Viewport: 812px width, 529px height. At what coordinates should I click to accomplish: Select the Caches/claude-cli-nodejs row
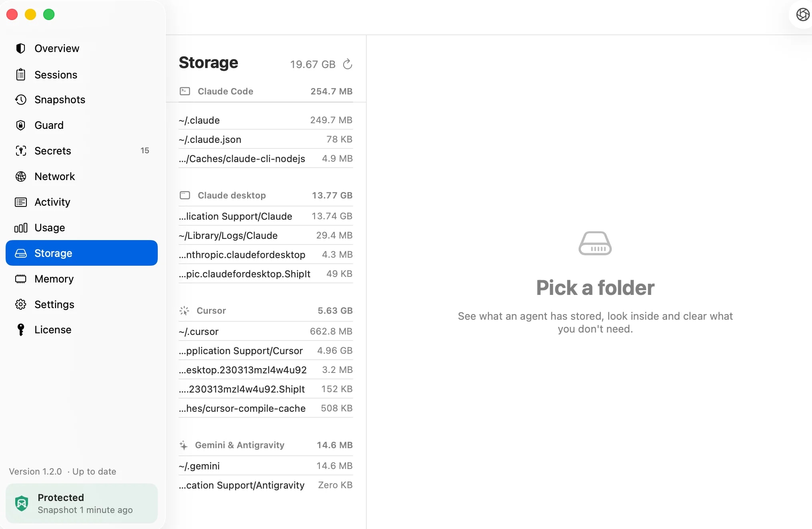pos(265,158)
